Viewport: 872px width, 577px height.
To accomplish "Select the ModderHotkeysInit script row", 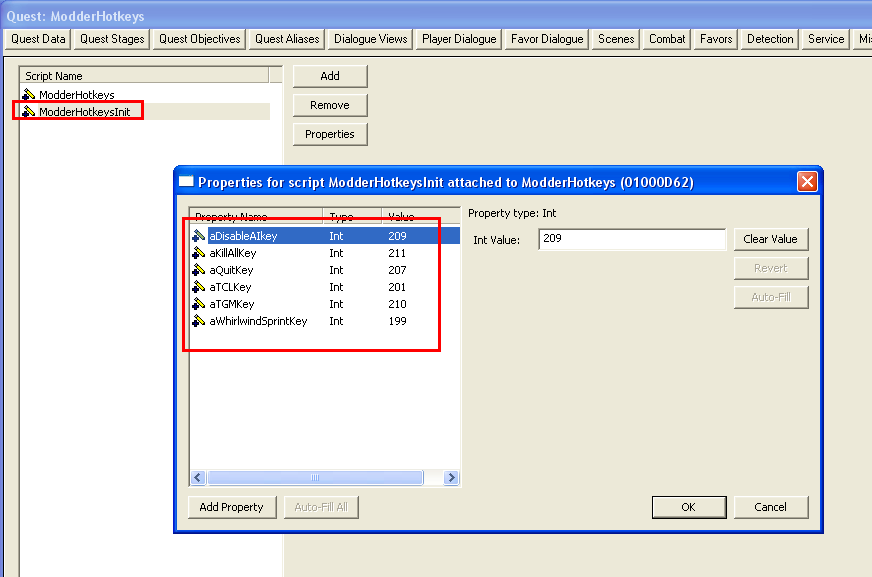I will (145, 112).
